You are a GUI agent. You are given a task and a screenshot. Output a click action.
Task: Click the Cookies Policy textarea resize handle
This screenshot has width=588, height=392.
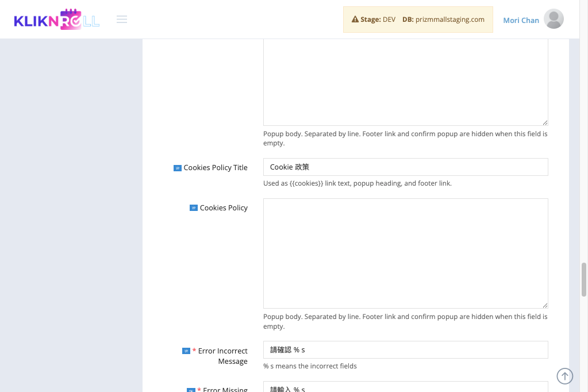click(545, 305)
